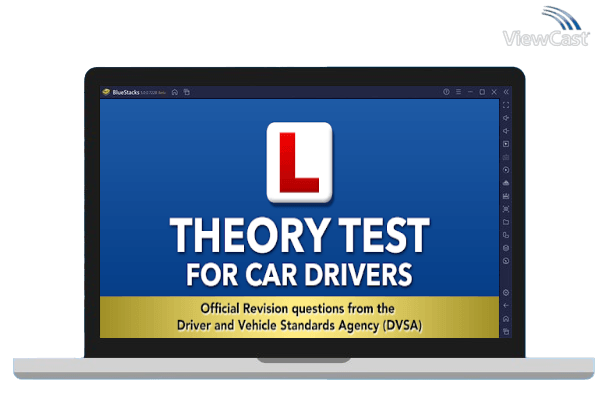This screenshot has width=602, height=414.
Task: Open the settings gear near the sidebar bottom
Action: (506, 293)
